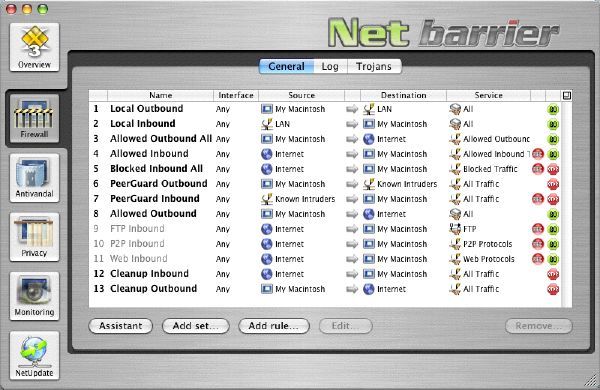Click red stop icon of PeerGuard Outbound

point(553,184)
